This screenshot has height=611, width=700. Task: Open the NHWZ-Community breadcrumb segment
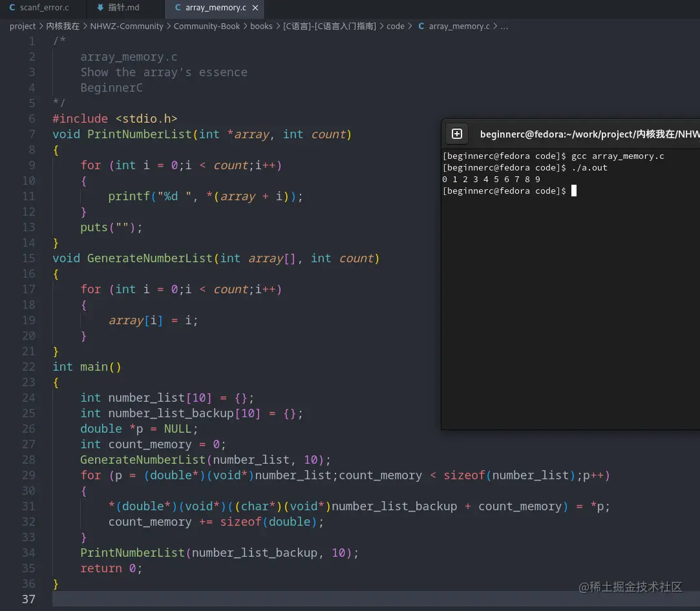[x=127, y=26]
